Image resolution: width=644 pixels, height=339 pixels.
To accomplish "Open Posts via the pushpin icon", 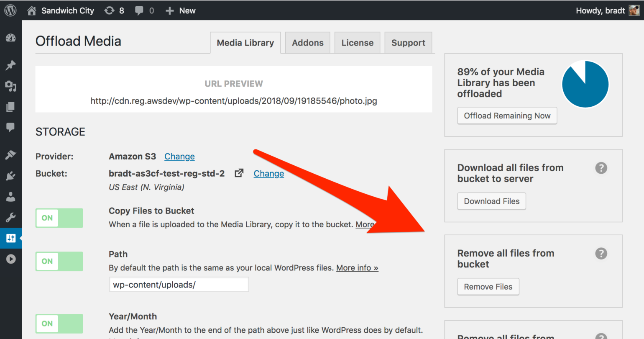I will point(11,65).
